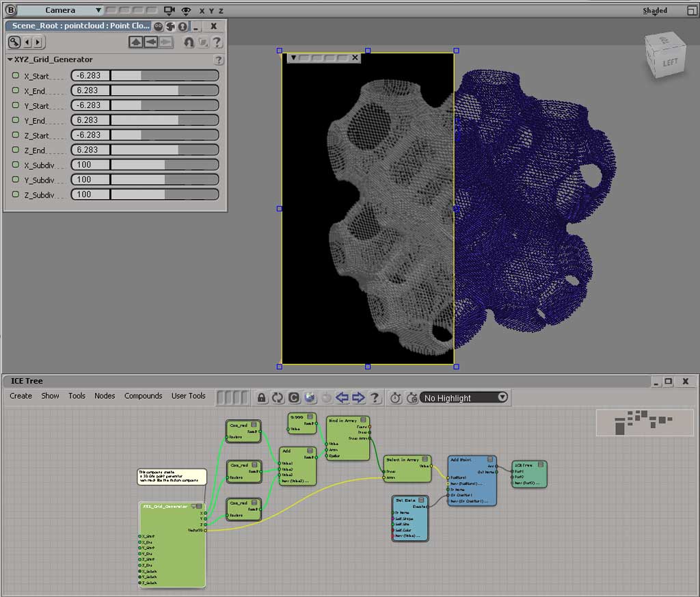700x597 pixels.
Task: Click the X_Subdiv slider bar
Action: [164, 165]
